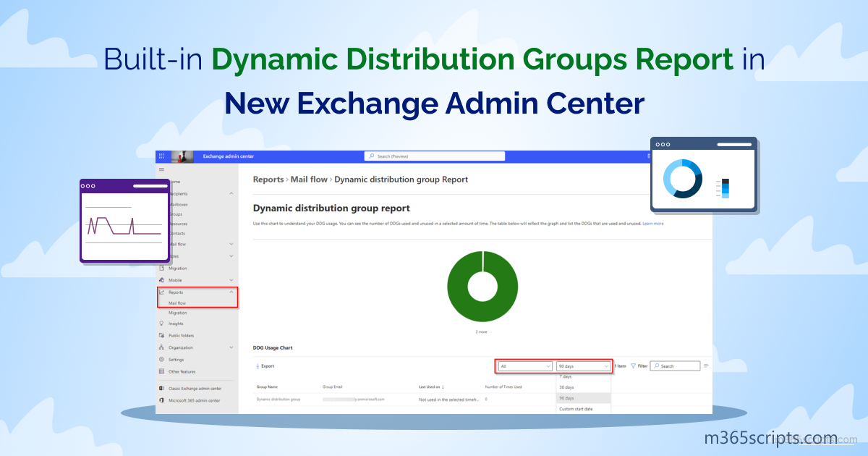Expand the Mobile section chevron

tap(231, 280)
